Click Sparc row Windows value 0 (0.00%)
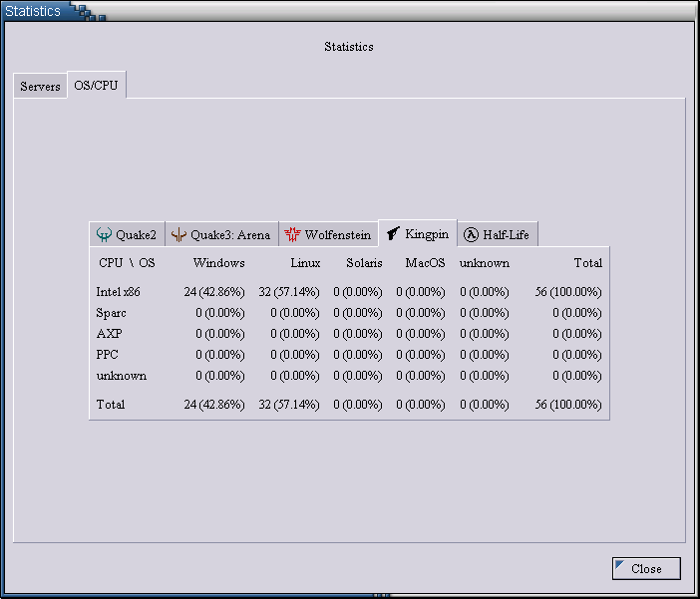The height and width of the screenshot is (599, 700). [220, 313]
